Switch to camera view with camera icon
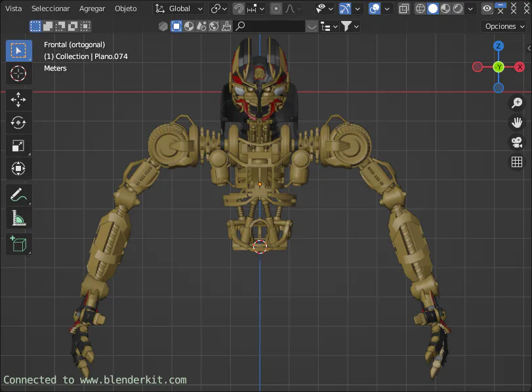Viewport: 532px width, 392px height. [517, 142]
